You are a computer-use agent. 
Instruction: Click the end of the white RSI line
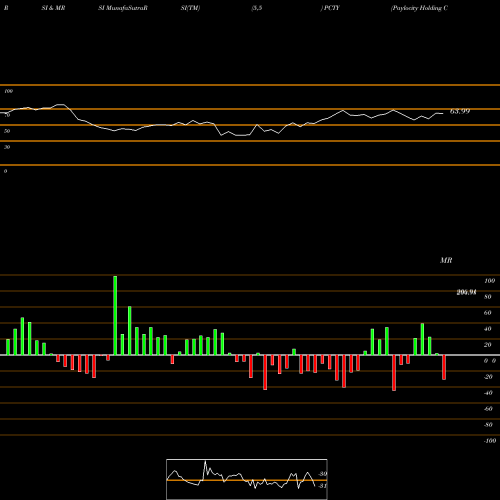point(443,114)
